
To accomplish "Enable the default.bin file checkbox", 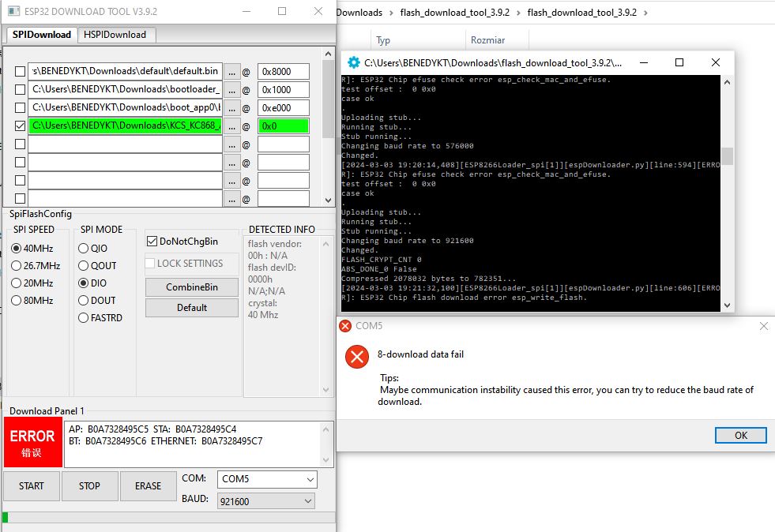I will 20,71.
